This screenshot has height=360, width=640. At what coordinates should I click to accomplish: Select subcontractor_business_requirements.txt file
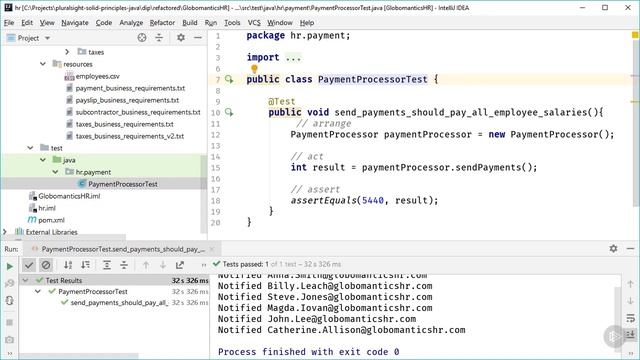(138, 112)
